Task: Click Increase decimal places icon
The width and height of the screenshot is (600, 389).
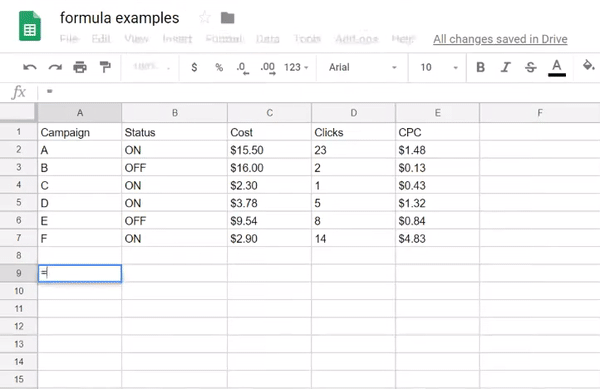Action: pos(268,68)
